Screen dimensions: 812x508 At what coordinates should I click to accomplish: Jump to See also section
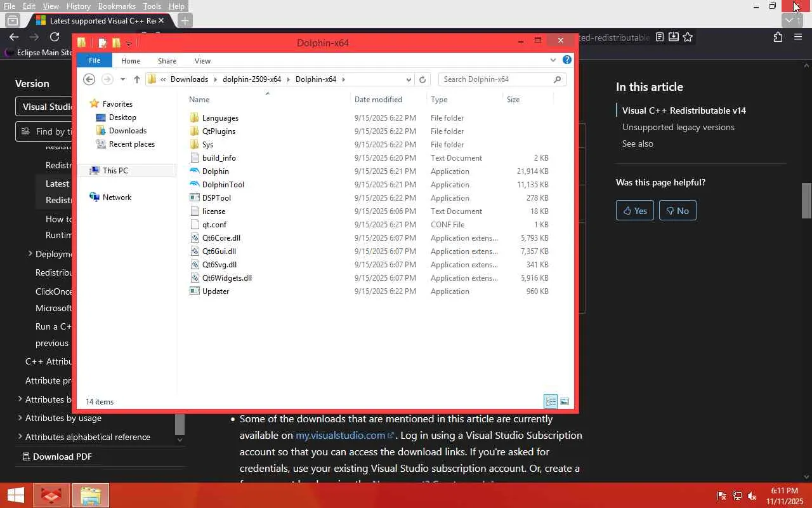(x=638, y=144)
